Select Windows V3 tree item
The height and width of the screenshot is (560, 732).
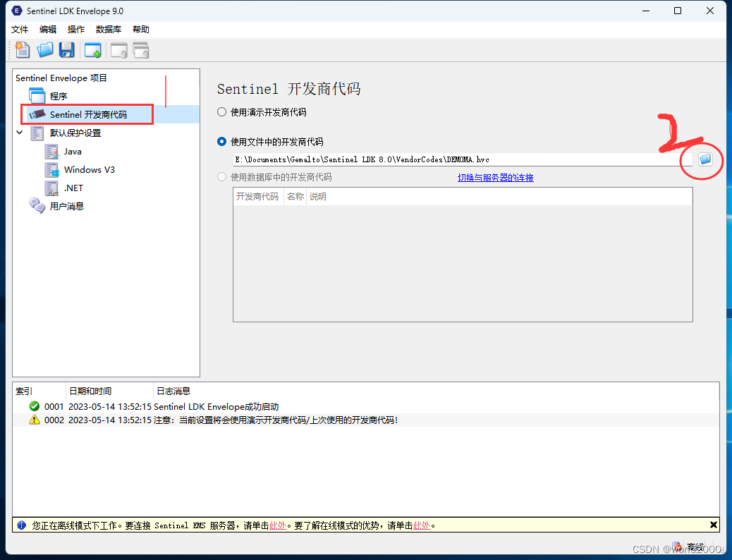[x=89, y=169]
